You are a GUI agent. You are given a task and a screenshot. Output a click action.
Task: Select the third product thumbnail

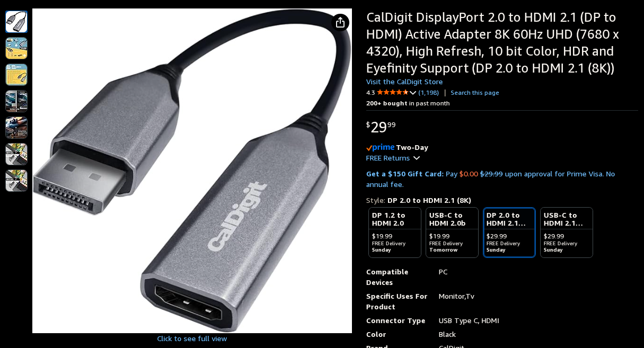(x=16, y=75)
